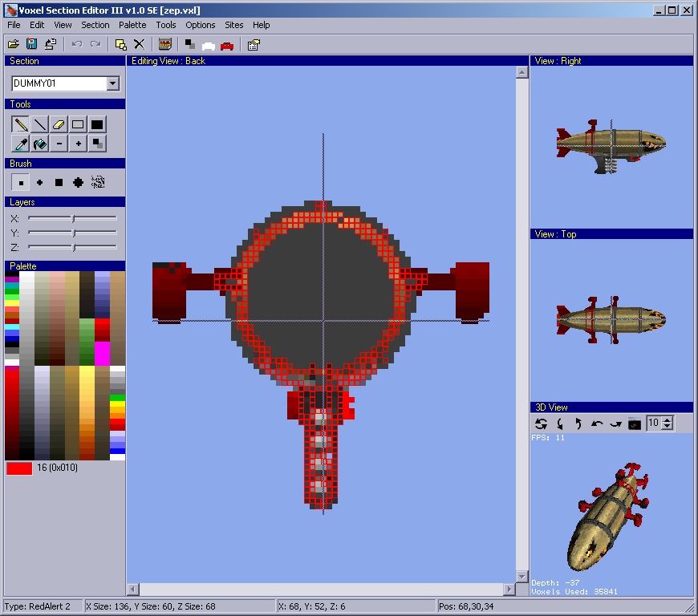Choose the Eraser tool

coord(59,124)
